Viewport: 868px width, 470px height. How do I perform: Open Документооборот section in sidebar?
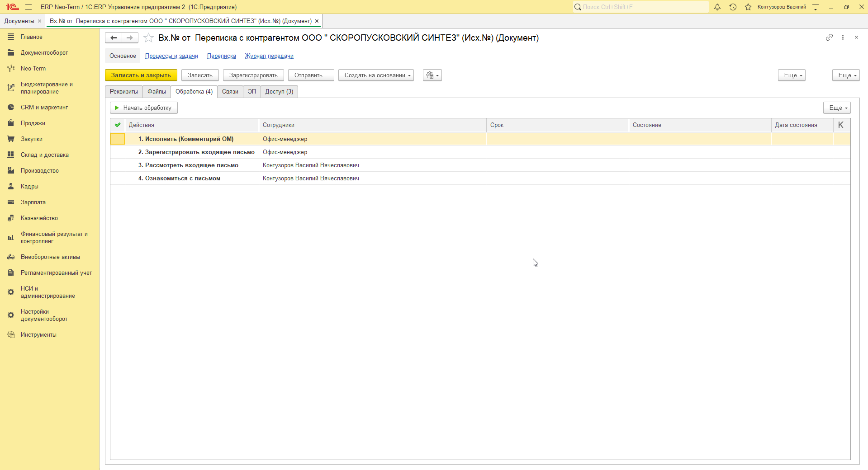tap(44, 53)
